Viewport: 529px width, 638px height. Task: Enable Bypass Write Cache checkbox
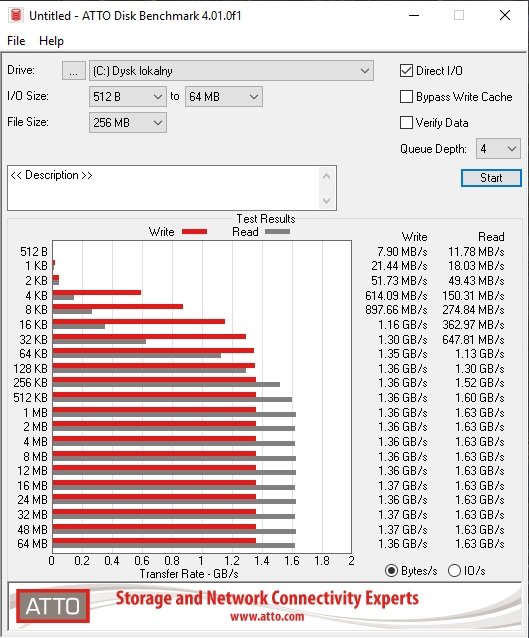tap(406, 97)
